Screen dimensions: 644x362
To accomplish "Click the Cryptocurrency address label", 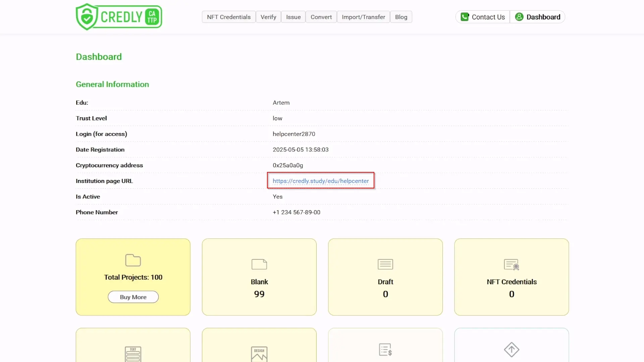I will coord(109,165).
